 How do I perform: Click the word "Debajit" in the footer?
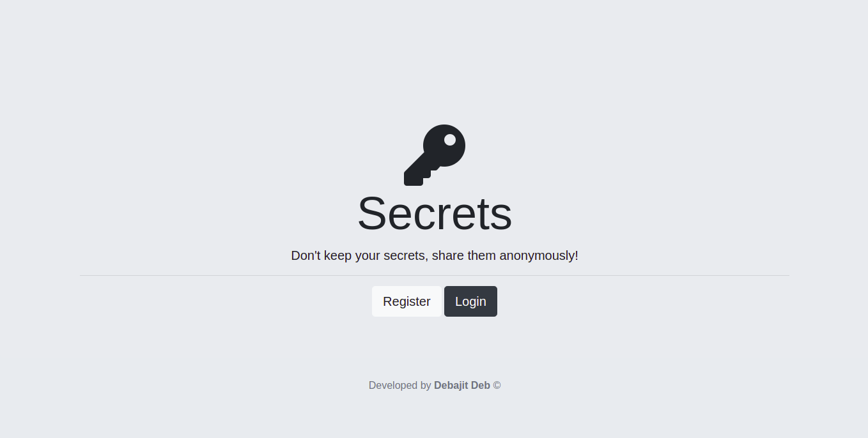tap(451, 386)
